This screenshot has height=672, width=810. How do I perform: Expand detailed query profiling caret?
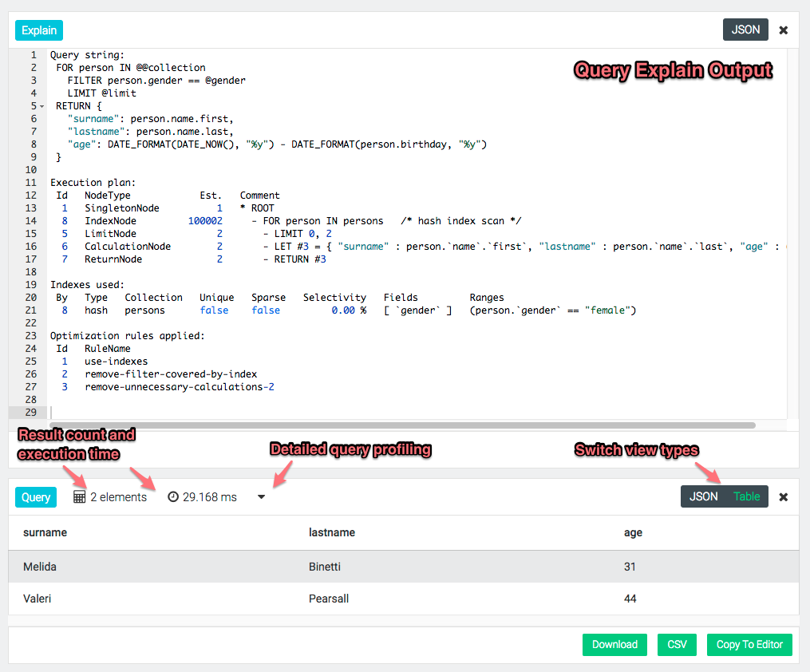click(261, 497)
